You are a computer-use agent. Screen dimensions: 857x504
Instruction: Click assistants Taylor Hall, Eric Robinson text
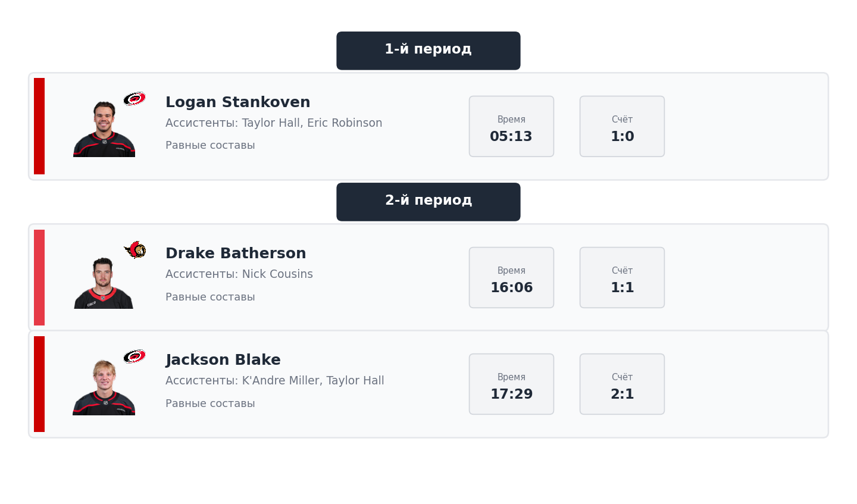pos(274,123)
